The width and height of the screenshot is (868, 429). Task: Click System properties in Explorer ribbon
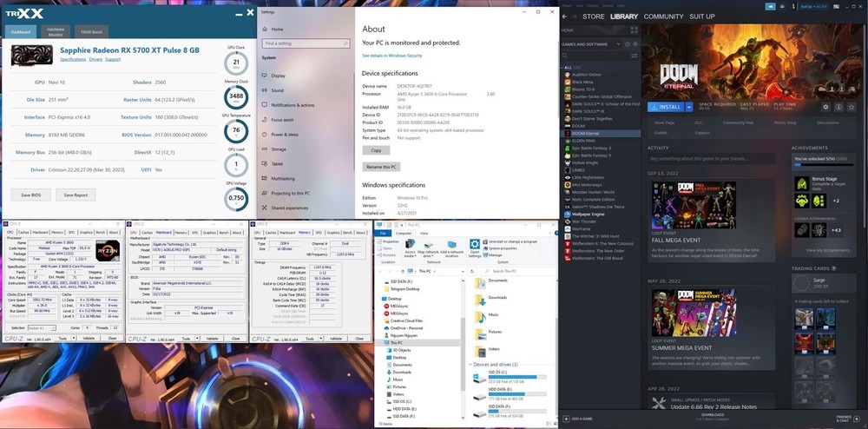click(x=500, y=248)
